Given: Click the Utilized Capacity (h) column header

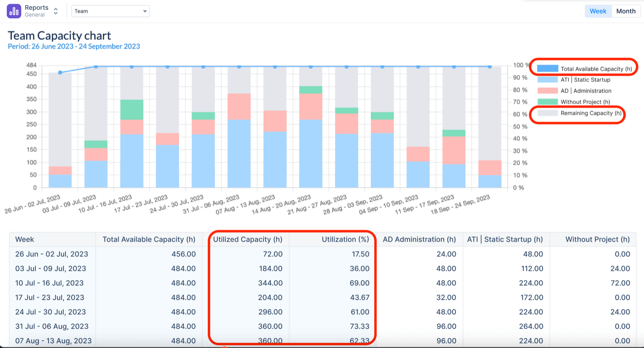Looking at the screenshot, I should [247, 239].
